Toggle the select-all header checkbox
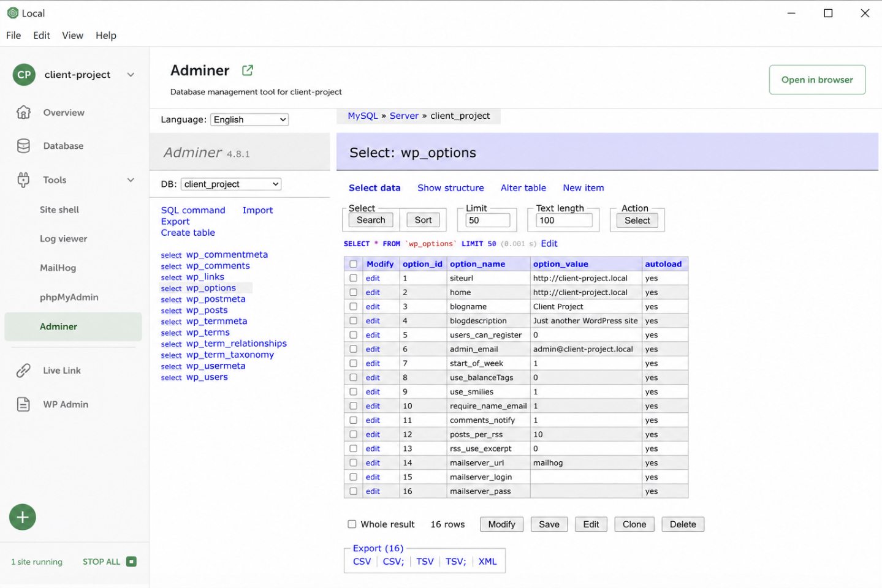This screenshot has height=588, width=882. point(353,264)
